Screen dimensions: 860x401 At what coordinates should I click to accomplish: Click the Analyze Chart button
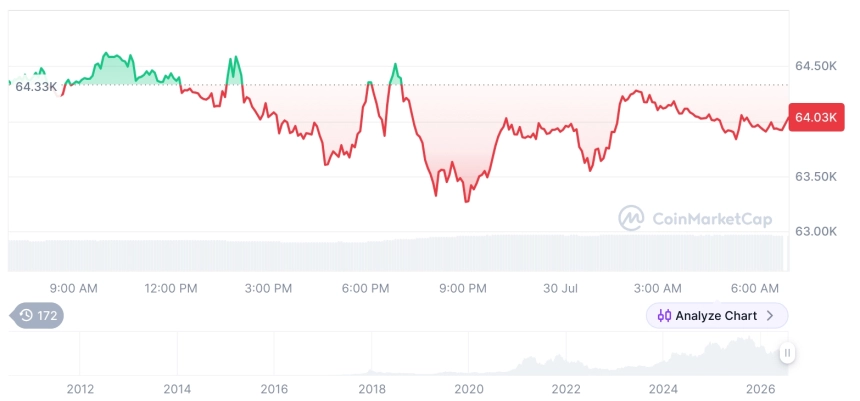pos(717,315)
